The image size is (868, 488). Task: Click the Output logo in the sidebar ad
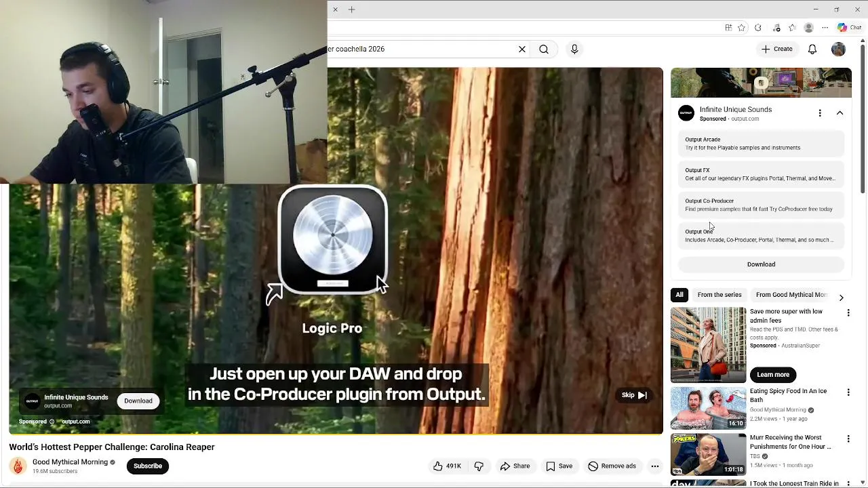686,113
